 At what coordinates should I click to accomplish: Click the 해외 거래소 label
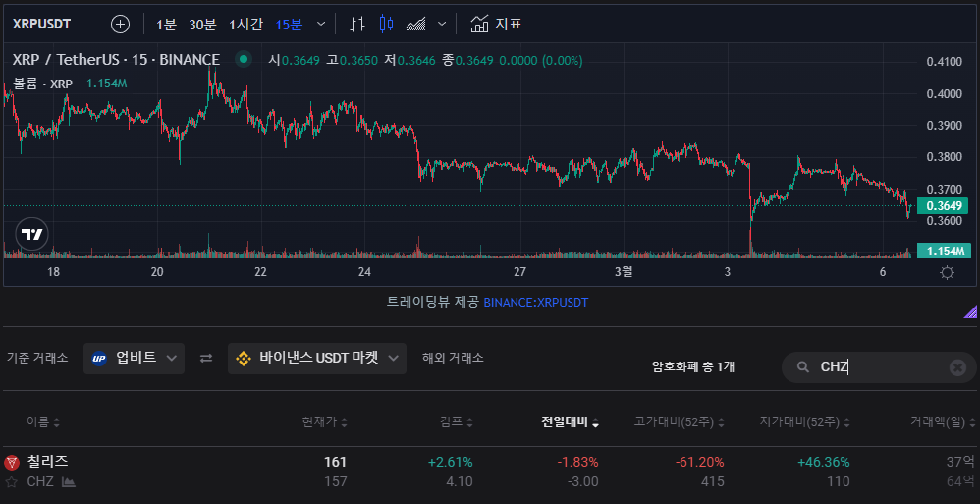[453, 359]
